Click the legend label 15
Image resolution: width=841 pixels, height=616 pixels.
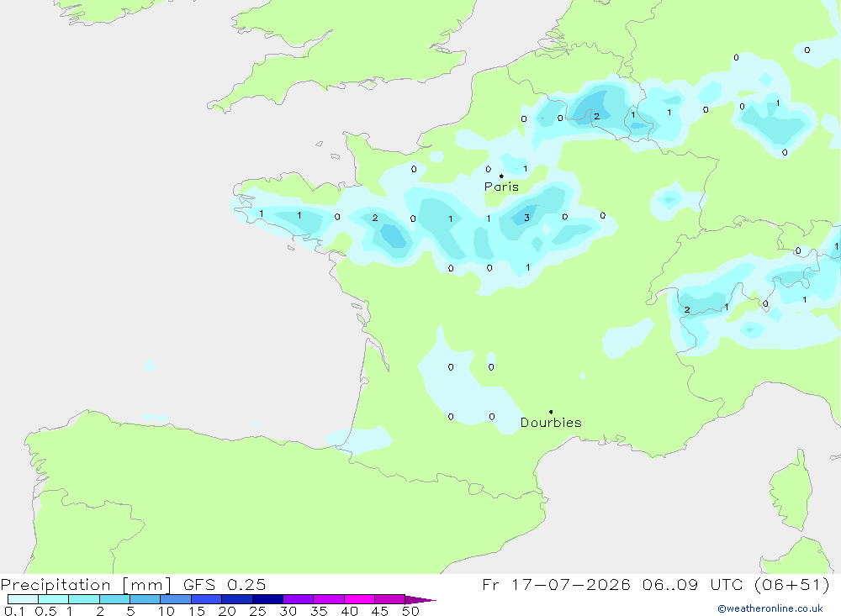click(x=197, y=611)
